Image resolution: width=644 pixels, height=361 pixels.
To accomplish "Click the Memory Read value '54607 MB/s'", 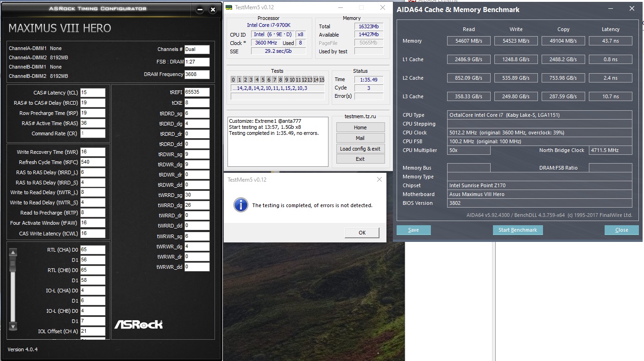I will (x=469, y=41).
